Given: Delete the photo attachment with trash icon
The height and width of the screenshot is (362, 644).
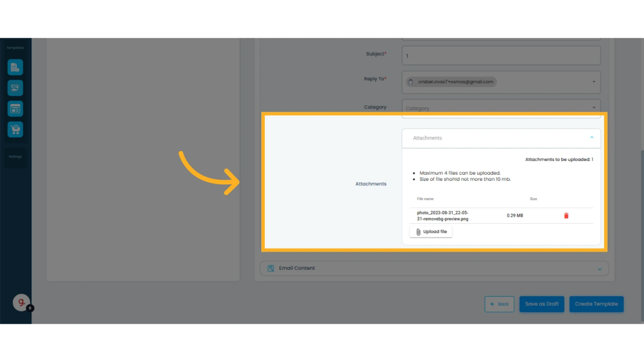Looking at the screenshot, I should click(x=566, y=216).
